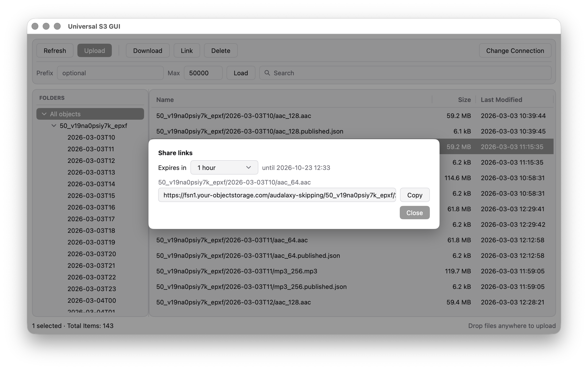Click the Download button
Screen dimensions: 588x370
[148, 50]
